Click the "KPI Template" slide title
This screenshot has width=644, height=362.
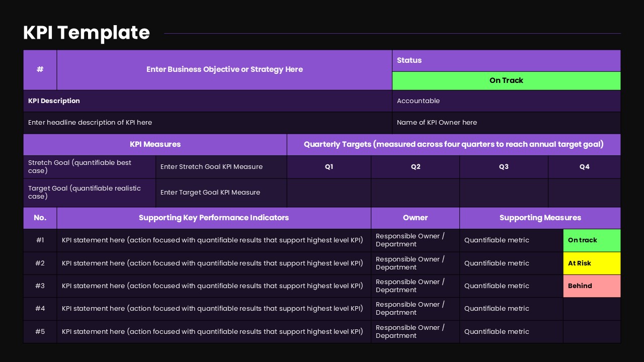(87, 33)
